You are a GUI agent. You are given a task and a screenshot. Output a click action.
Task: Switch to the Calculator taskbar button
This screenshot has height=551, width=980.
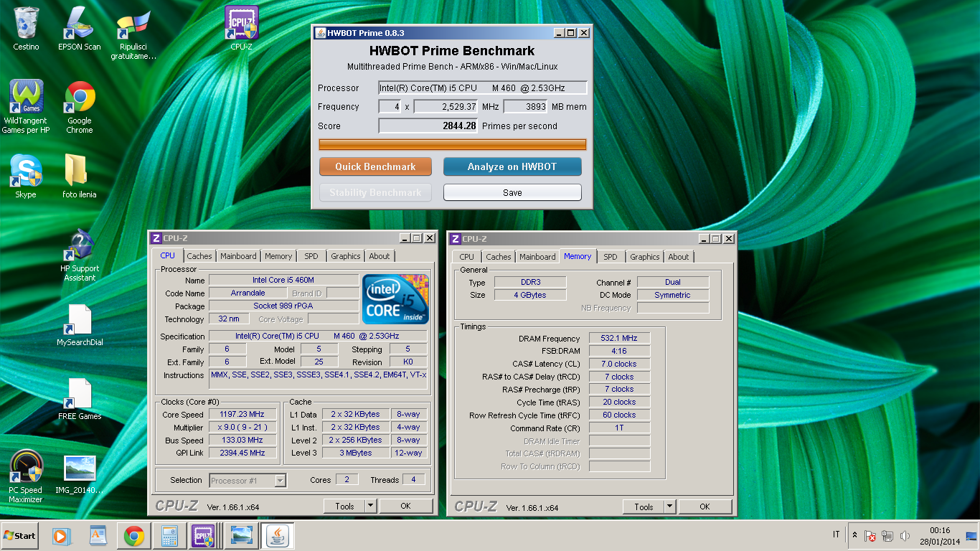click(x=169, y=536)
